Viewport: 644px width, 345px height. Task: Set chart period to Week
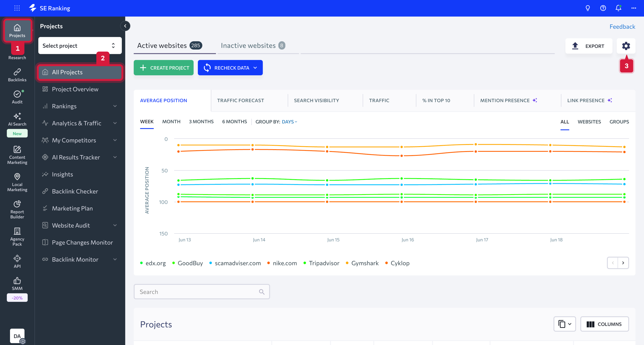[x=147, y=122]
